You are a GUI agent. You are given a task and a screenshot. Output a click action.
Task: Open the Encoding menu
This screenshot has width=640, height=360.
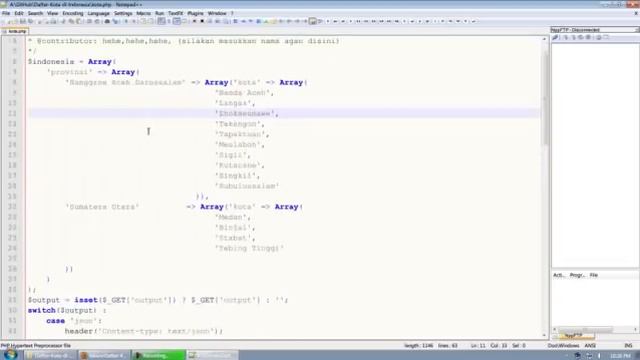(x=73, y=13)
